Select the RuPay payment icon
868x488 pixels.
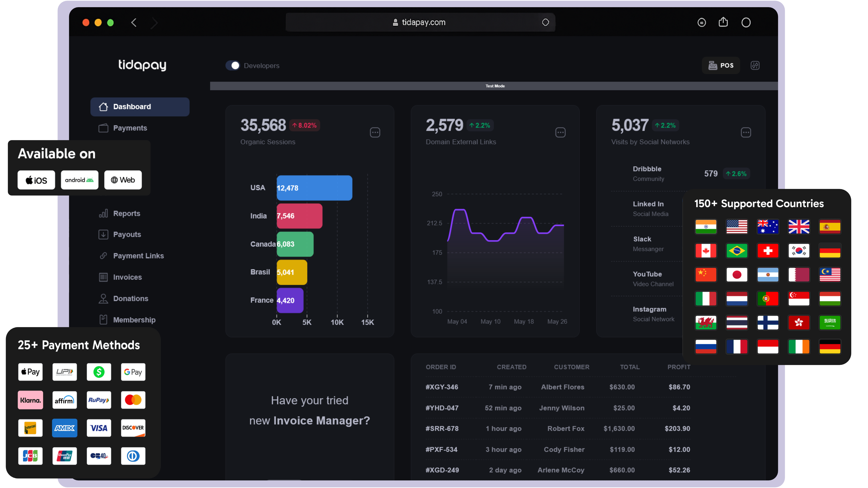coord(99,400)
